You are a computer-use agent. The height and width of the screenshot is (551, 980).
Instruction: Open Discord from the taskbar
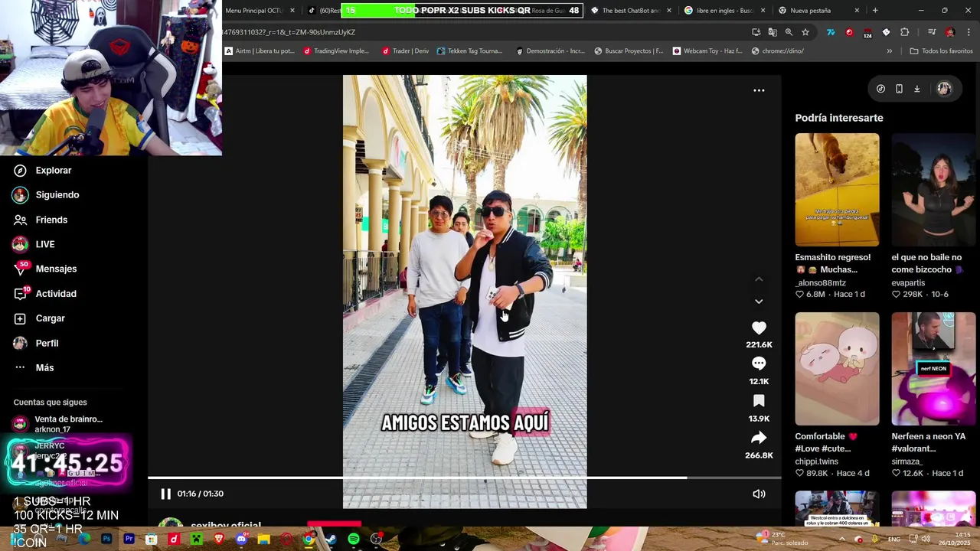pos(242,540)
